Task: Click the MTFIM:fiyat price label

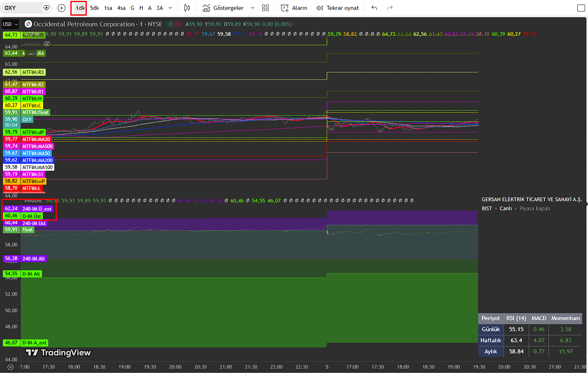Action: click(35, 112)
